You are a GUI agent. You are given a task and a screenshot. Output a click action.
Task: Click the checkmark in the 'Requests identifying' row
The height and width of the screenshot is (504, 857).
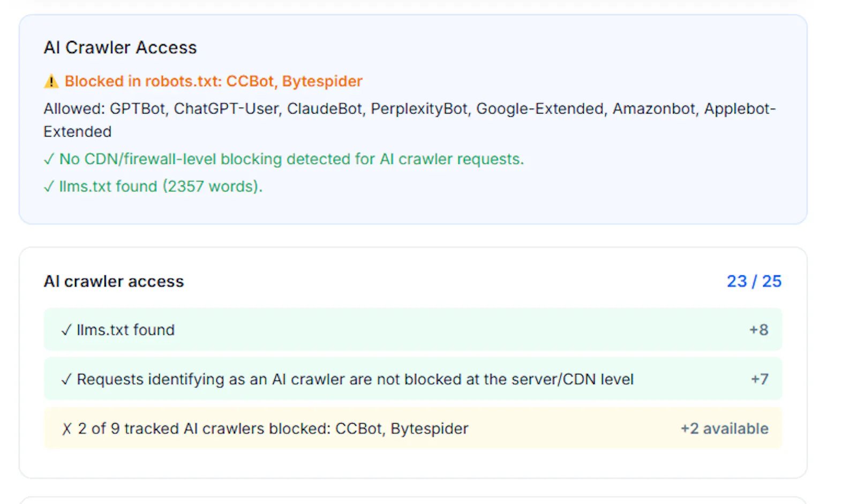click(66, 379)
